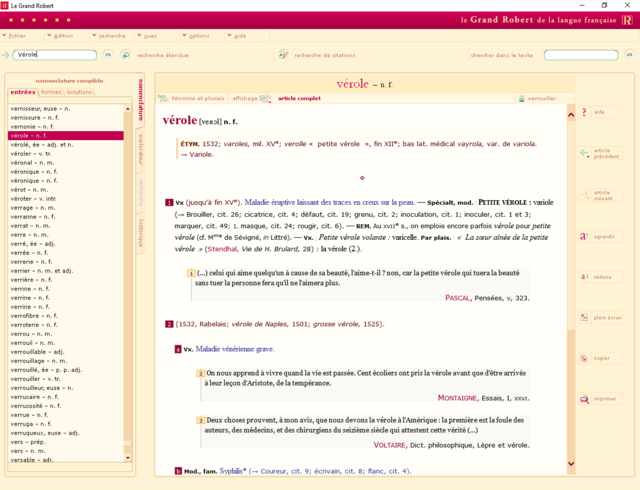Switch to the locutions tab
This screenshot has height=490, width=640.
pos(79,92)
